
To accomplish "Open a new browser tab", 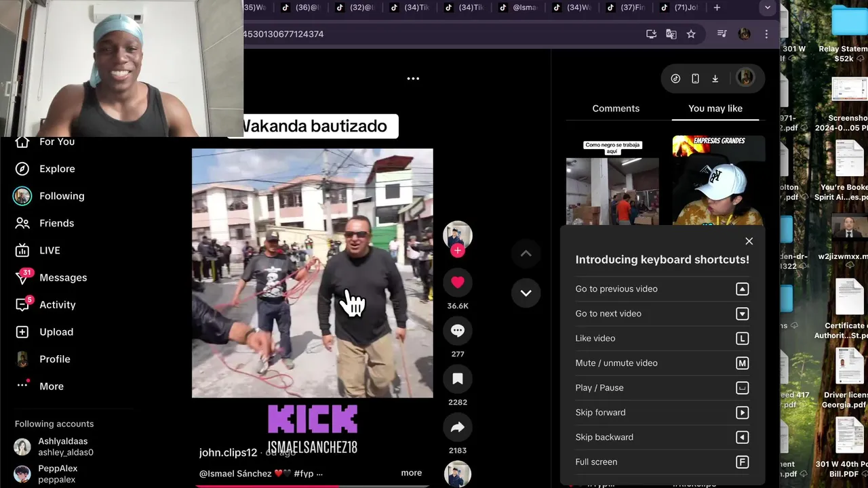I will [717, 7].
